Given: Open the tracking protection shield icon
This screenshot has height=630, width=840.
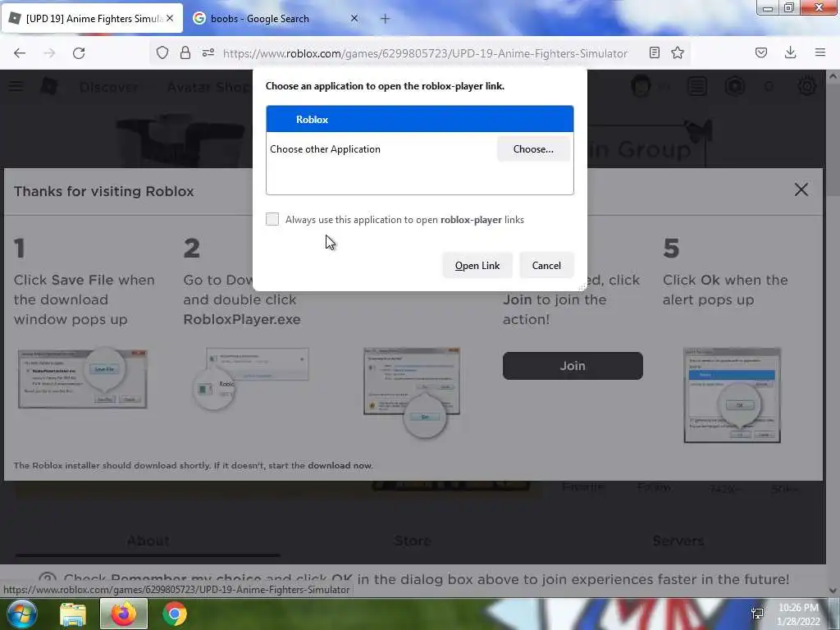Looking at the screenshot, I should pyautogui.click(x=162, y=52).
